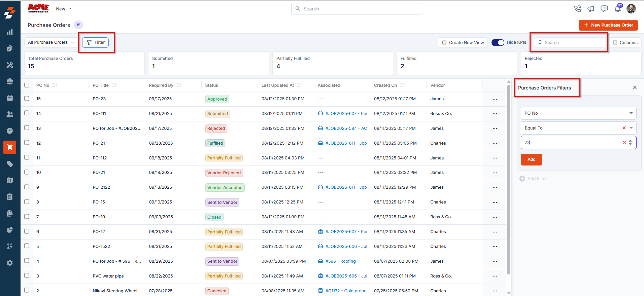Open the dashboard bar-chart icon in the sidebar

click(10, 32)
